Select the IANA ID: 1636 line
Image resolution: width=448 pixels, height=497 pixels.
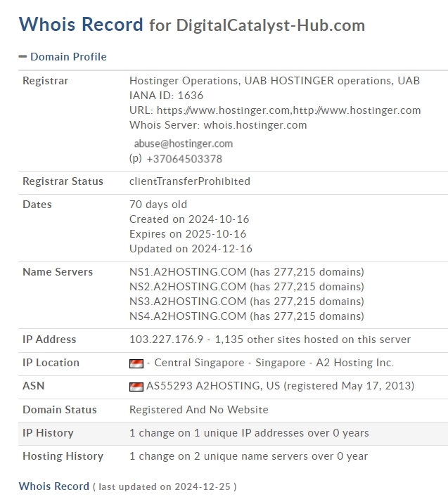pos(166,96)
